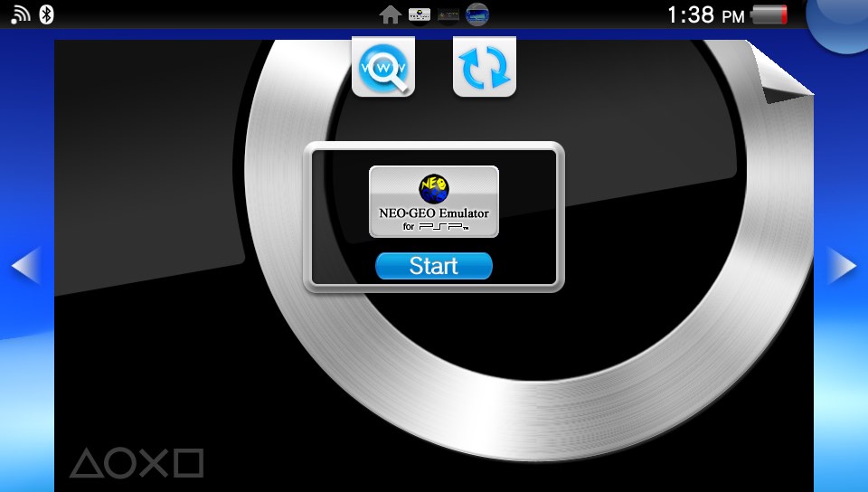The width and height of the screenshot is (868, 492).
Task: Tap the PlayStation shapes logo at bottom left
Action: [x=137, y=463]
